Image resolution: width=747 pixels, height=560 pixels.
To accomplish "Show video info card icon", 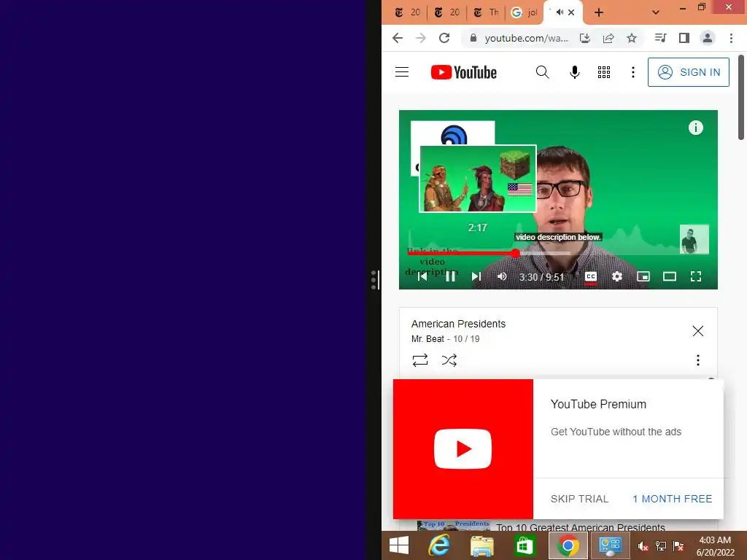I will tap(695, 128).
